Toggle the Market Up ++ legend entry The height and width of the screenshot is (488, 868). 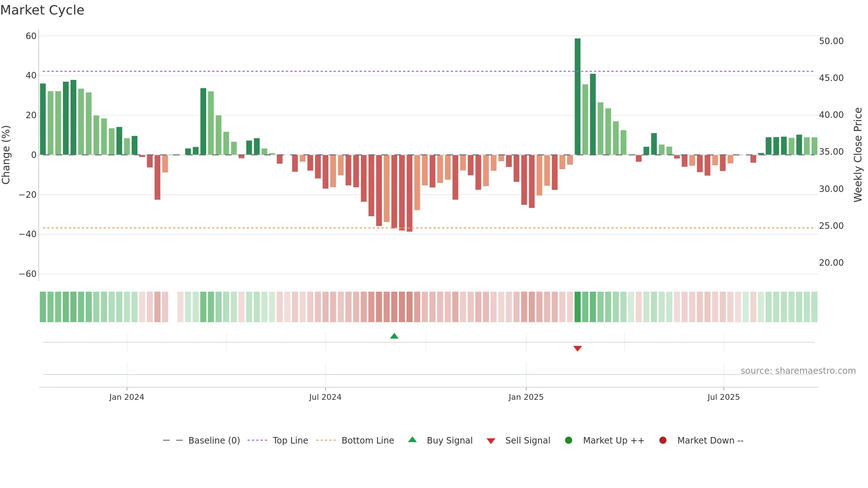pyautogui.click(x=604, y=440)
